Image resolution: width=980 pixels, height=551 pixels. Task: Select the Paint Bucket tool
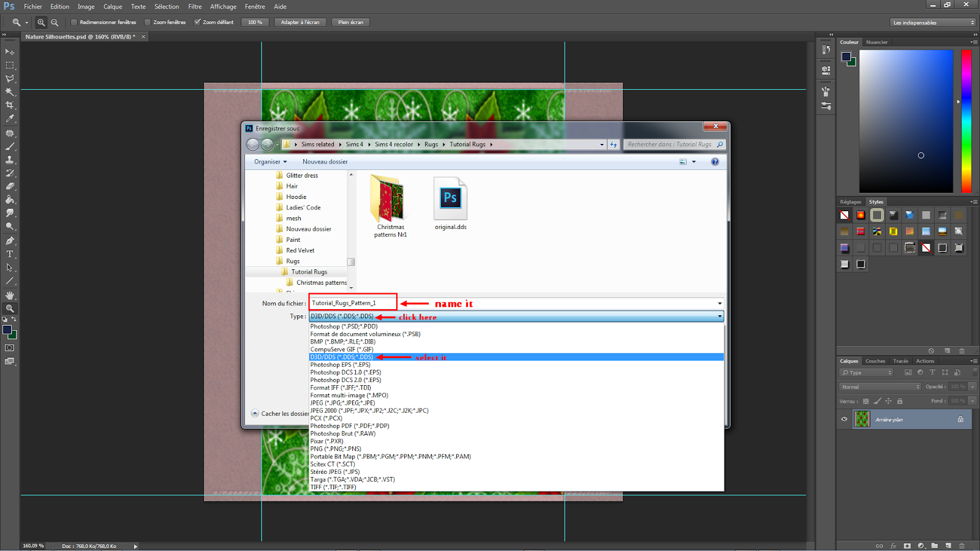pos(10,200)
